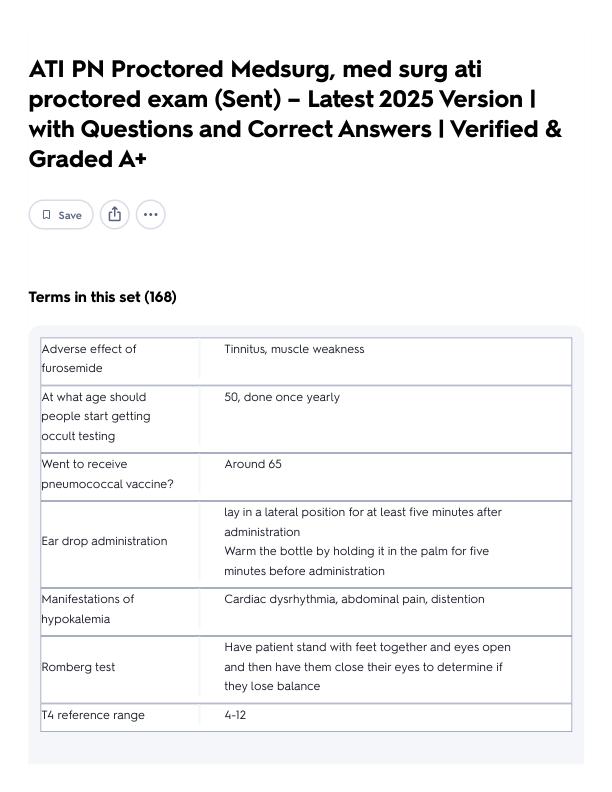Select the pneumococcal vaccine question term
The width and height of the screenshot is (612, 792).
tap(107, 474)
